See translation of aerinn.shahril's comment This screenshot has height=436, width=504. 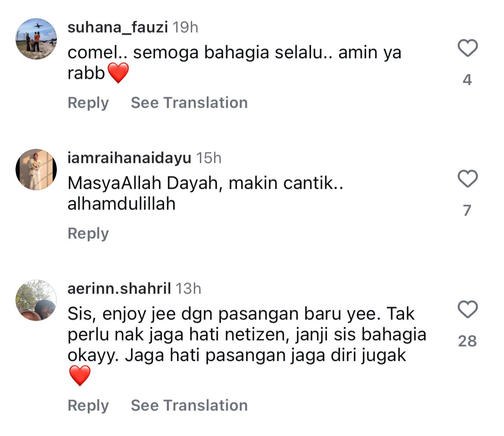coord(189,405)
